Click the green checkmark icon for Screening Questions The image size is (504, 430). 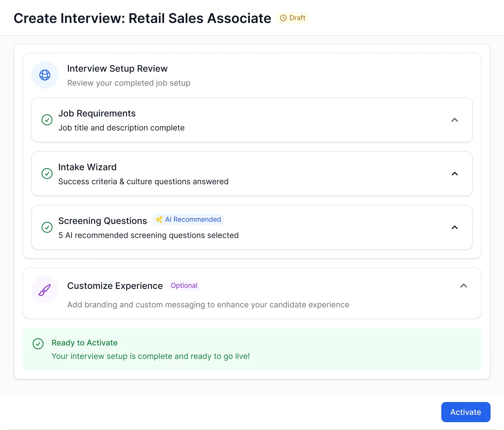47,227
